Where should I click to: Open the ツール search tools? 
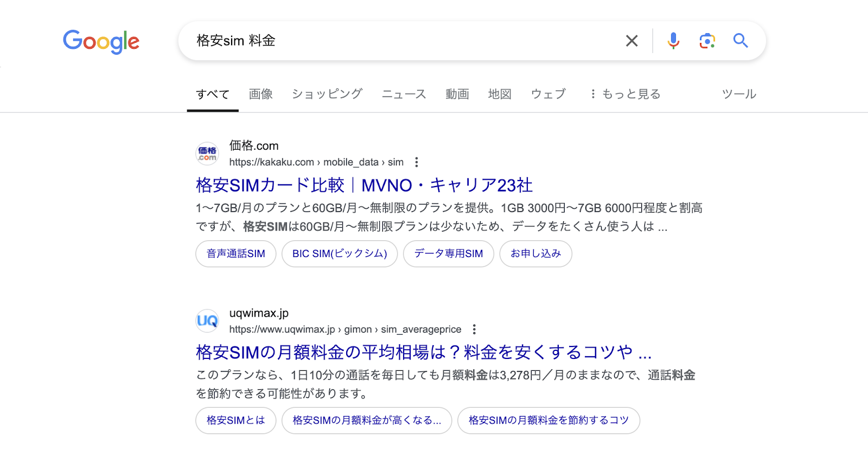pyautogui.click(x=739, y=94)
